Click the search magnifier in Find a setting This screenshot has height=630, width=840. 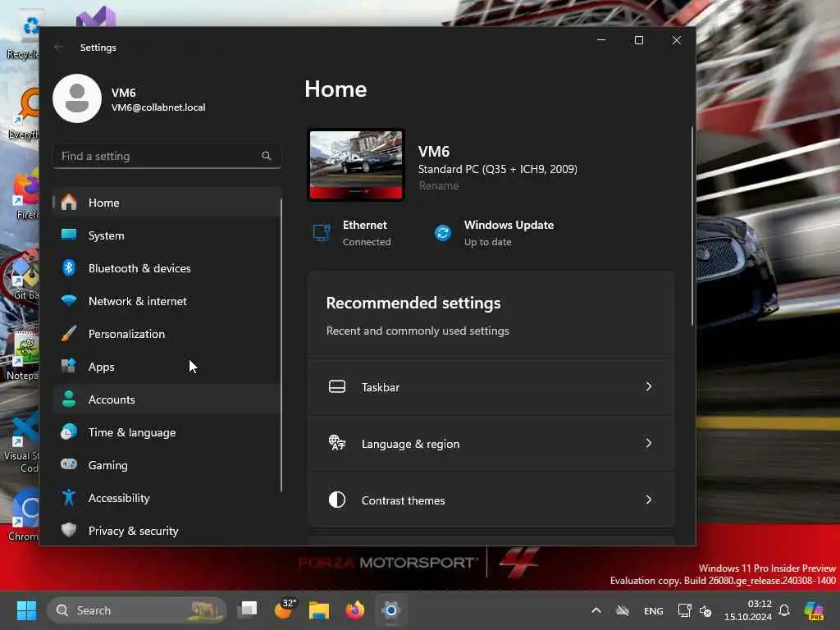point(267,156)
